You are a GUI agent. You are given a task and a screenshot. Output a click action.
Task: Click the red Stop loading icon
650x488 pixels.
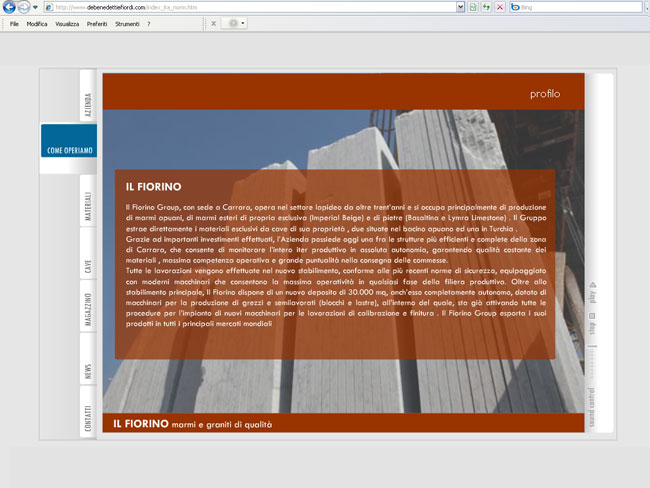pos(500,7)
